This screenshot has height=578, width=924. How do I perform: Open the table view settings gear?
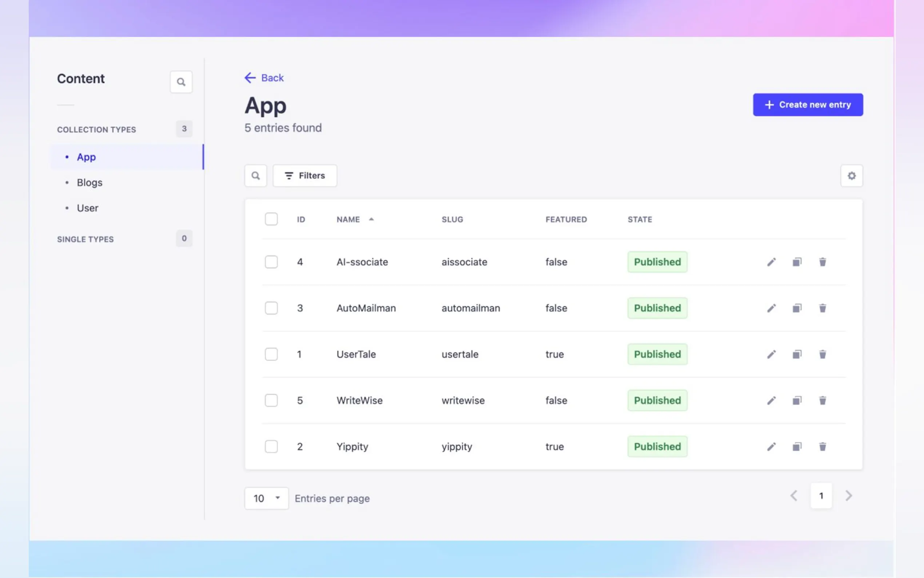tap(851, 176)
